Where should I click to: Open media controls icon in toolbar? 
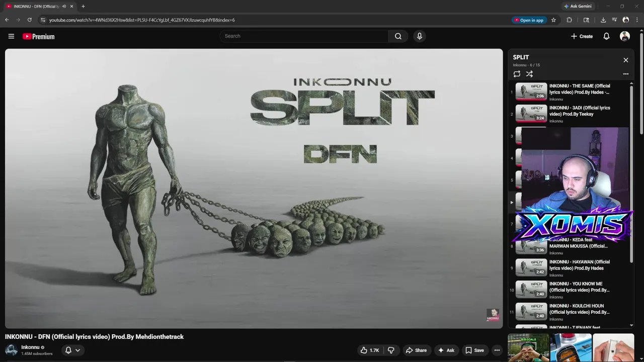(614, 20)
